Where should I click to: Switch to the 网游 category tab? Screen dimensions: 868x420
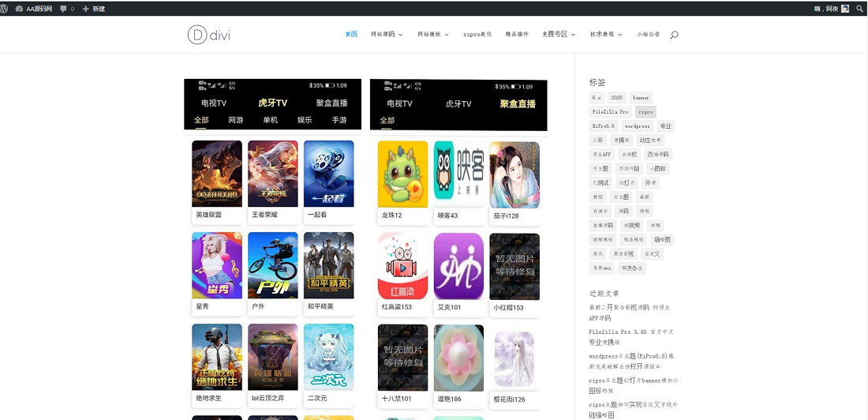tap(235, 120)
